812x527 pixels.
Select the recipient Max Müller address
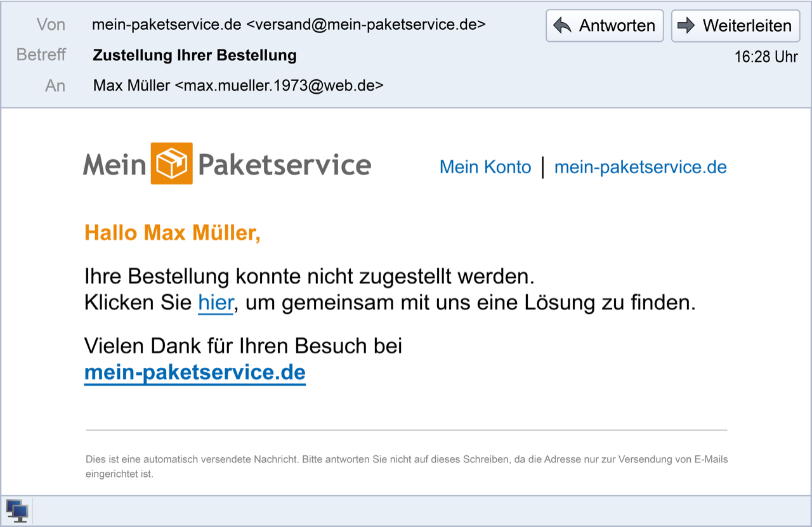(x=238, y=85)
